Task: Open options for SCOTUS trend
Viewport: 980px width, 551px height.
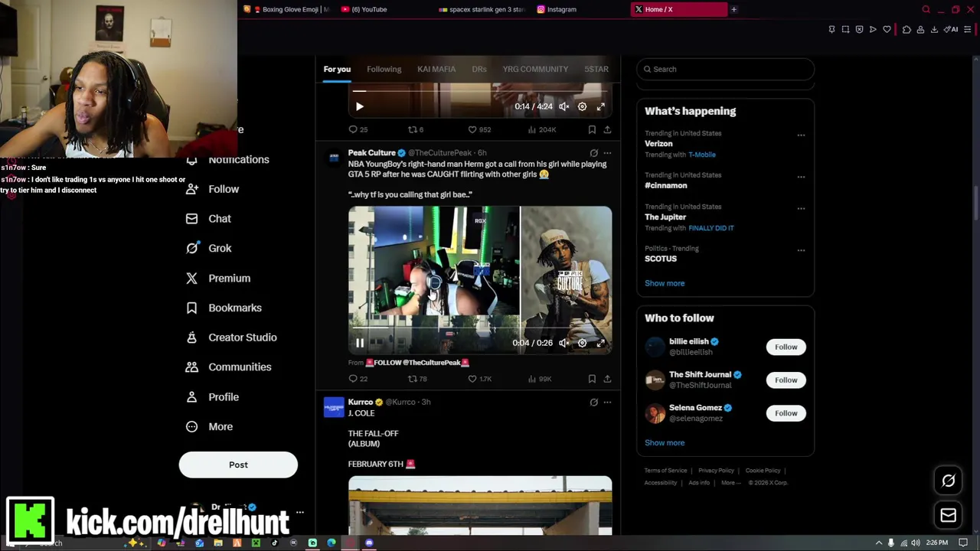Action: point(801,250)
